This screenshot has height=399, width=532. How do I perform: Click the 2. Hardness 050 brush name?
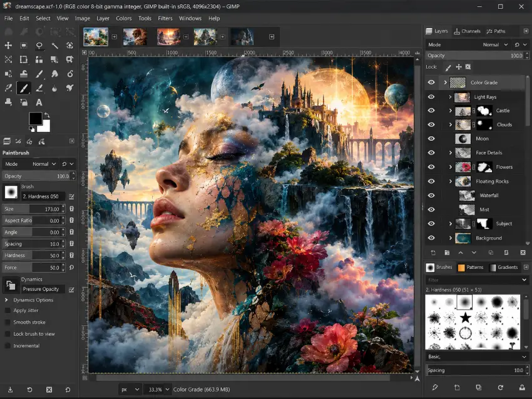coord(43,196)
